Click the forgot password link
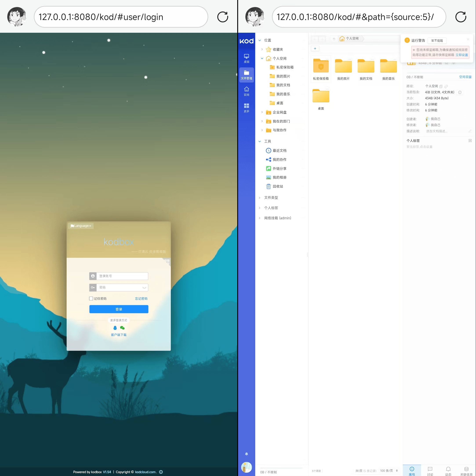The height and width of the screenshot is (476, 476). (141, 298)
